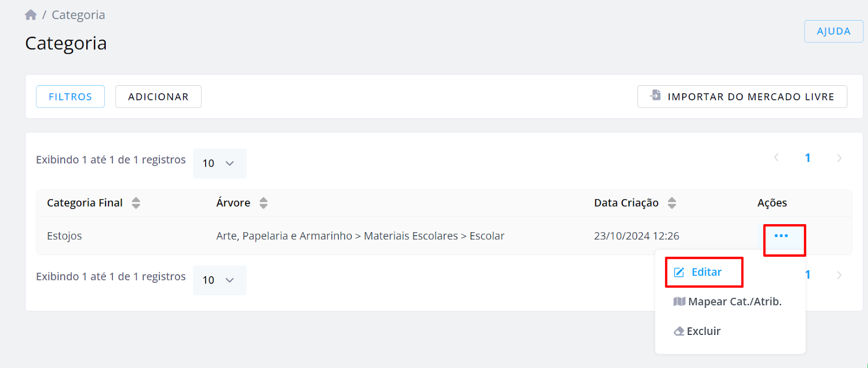Sort by Árvore column arrows
The image size is (868, 368).
pyautogui.click(x=264, y=203)
